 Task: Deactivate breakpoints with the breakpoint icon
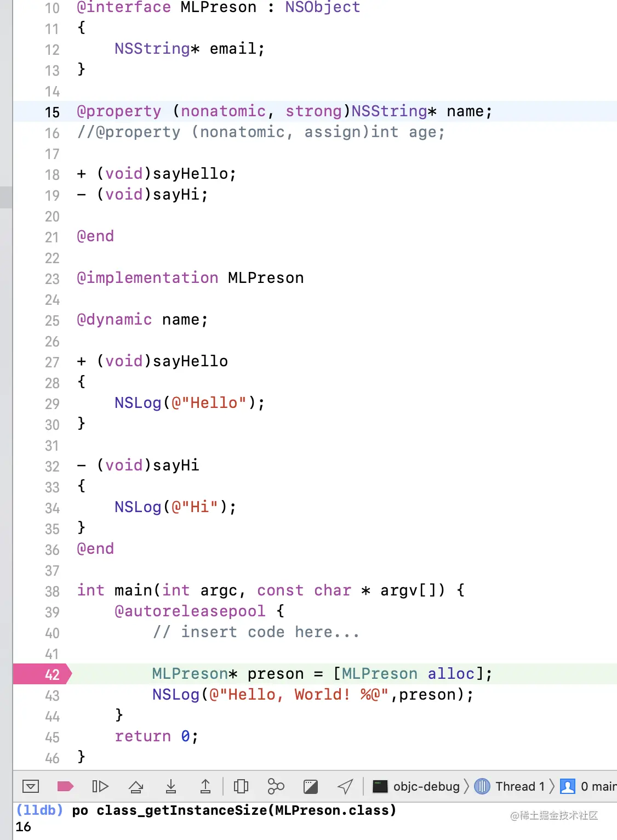click(x=65, y=786)
